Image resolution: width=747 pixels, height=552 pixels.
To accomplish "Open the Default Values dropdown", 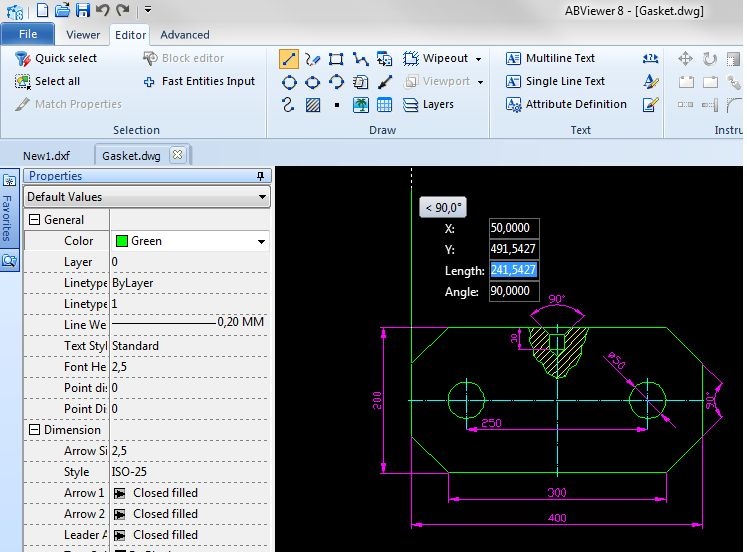I will coord(263,197).
